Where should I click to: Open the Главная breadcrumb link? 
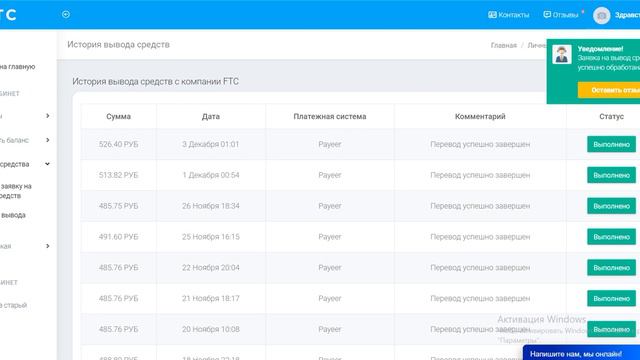503,45
